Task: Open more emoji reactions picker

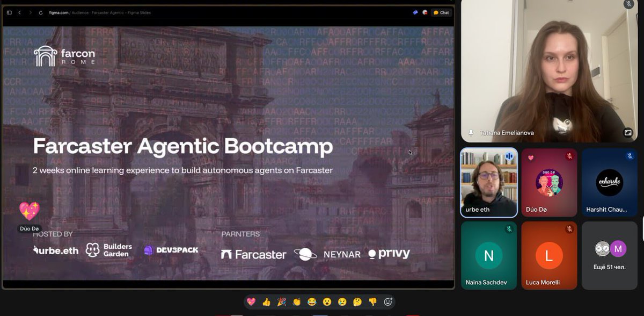Action: pyautogui.click(x=388, y=302)
